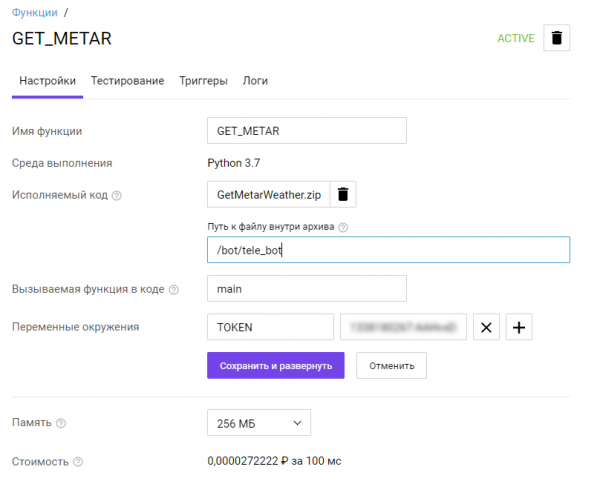
Task: Add a new environment variable with plus
Action: 520,327
